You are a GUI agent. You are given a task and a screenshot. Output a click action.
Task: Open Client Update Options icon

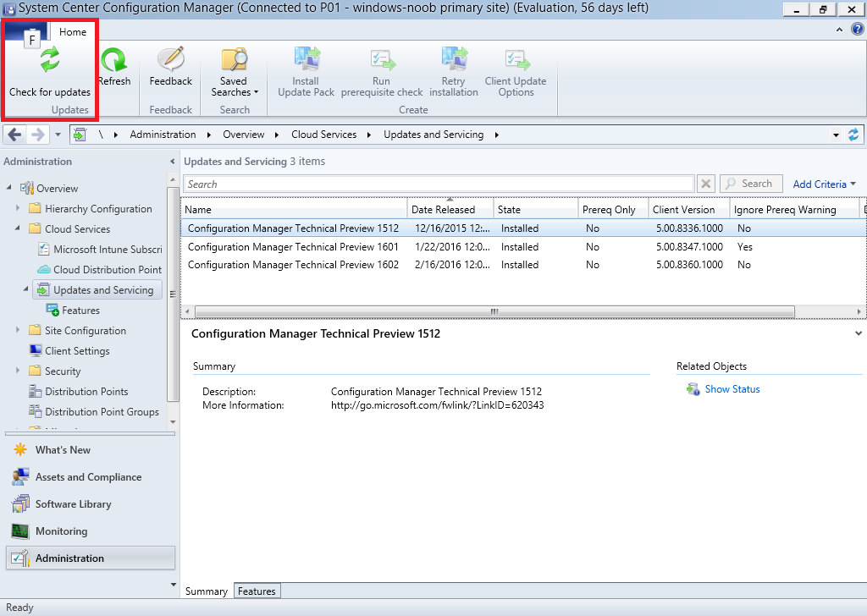click(x=516, y=60)
